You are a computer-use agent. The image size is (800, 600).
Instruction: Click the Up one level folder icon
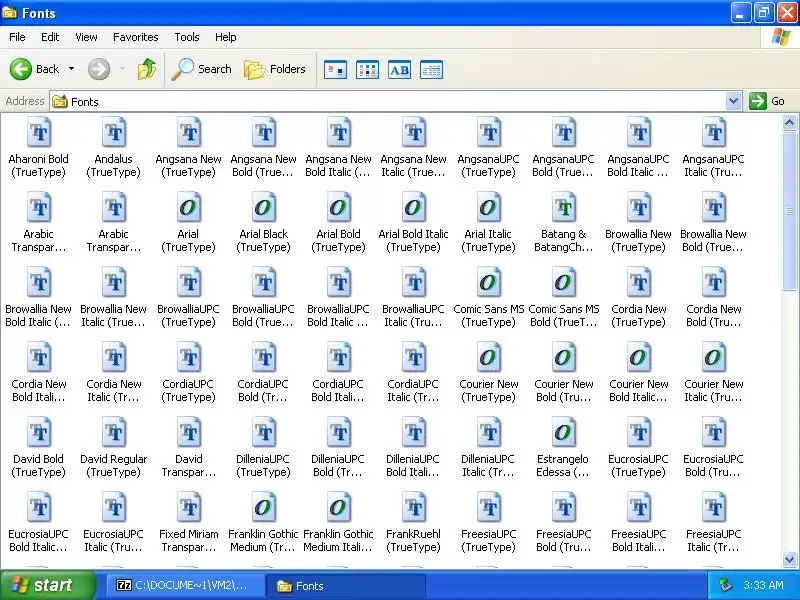pos(147,69)
